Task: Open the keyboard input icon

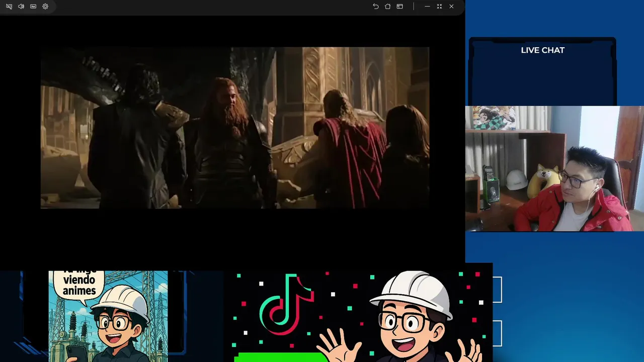Action: point(33,7)
